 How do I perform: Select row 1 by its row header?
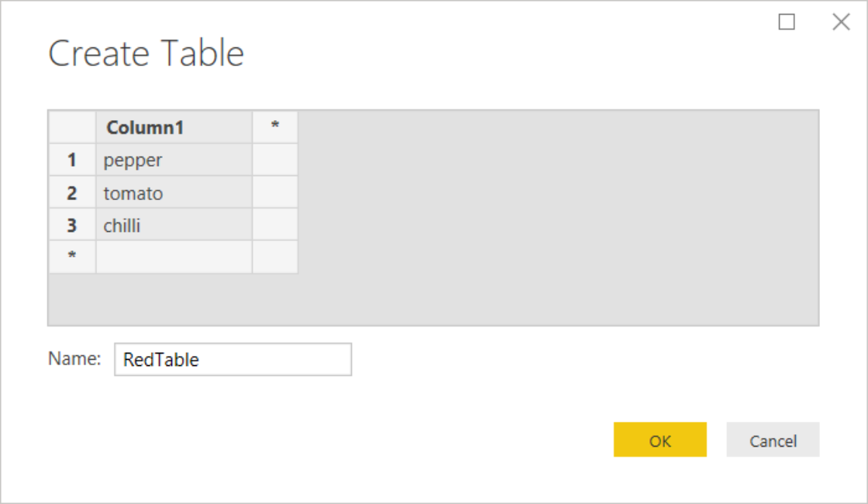pyautogui.click(x=72, y=161)
